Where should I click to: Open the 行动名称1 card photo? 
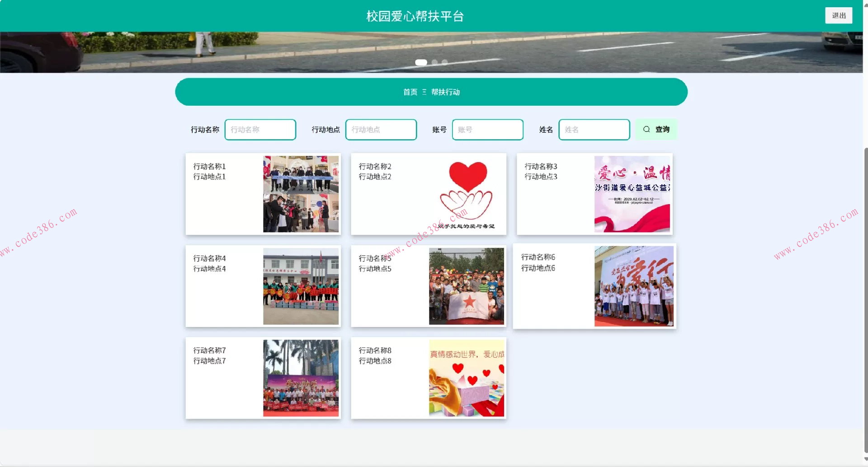click(301, 194)
